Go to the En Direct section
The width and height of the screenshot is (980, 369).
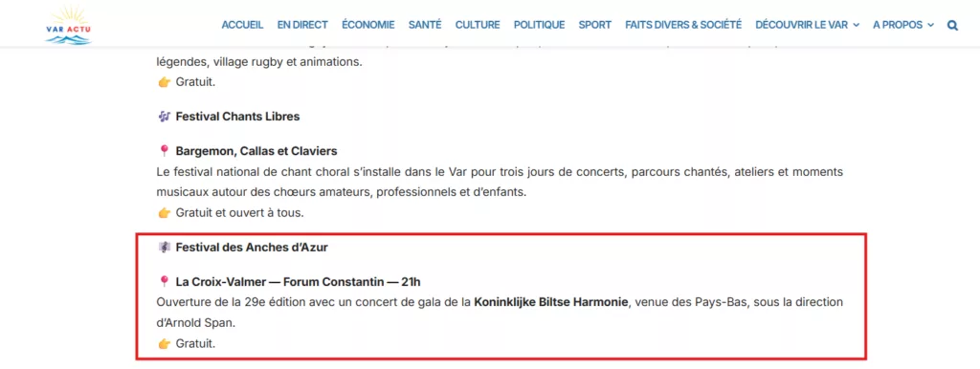pos(302,25)
